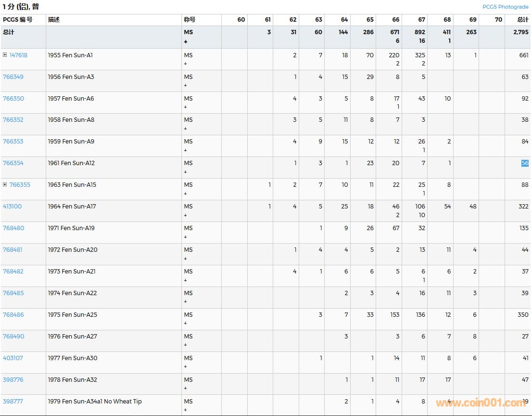Select the 768485 coin number link
The image size is (532, 416).
coord(13,293)
